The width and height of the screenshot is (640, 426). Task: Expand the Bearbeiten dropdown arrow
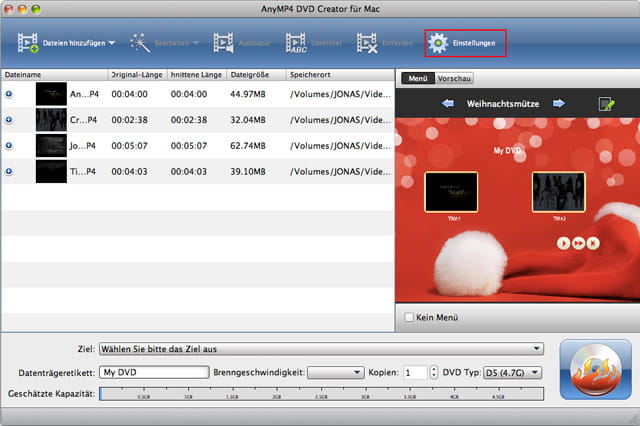pyautogui.click(x=195, y=43)
